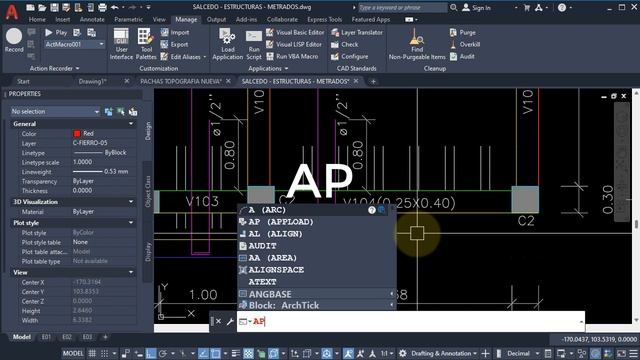Click Export customization button
This screenshot has height=360, width=640.
point(175,44)
